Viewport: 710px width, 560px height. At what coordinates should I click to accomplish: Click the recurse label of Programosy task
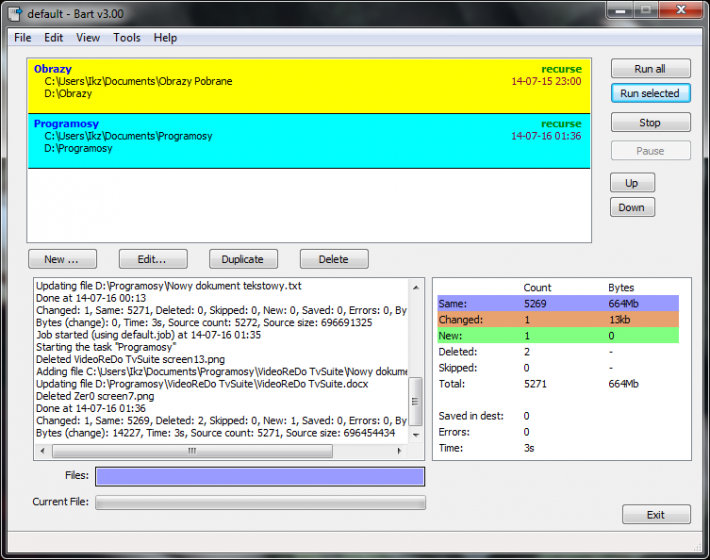561,124
